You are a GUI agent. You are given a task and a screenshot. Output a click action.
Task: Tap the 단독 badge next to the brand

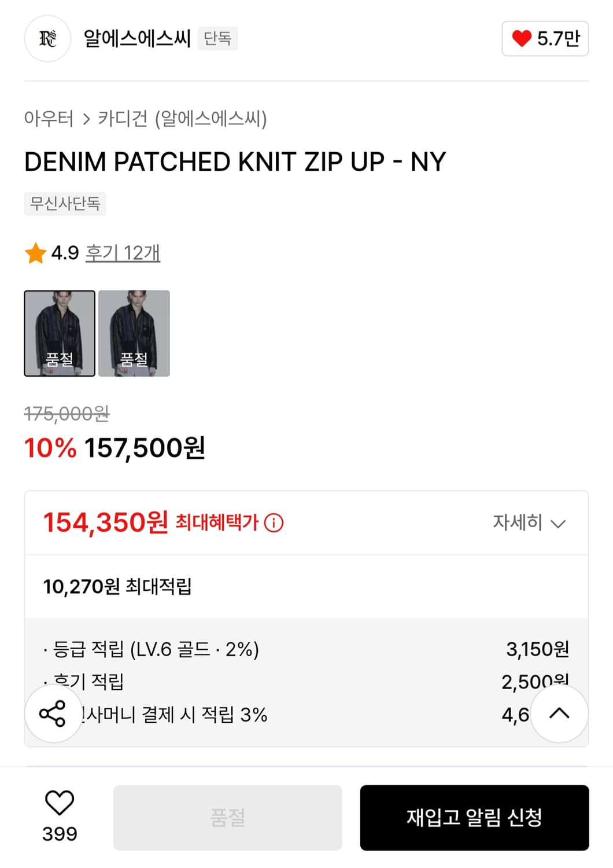pyautogui.click(x=217, y=39)
